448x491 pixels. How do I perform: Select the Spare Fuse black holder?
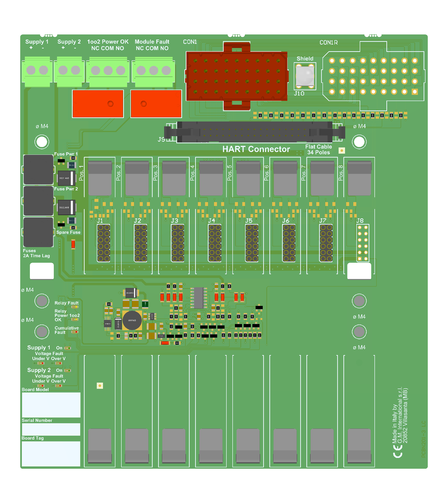click(38, 232)
